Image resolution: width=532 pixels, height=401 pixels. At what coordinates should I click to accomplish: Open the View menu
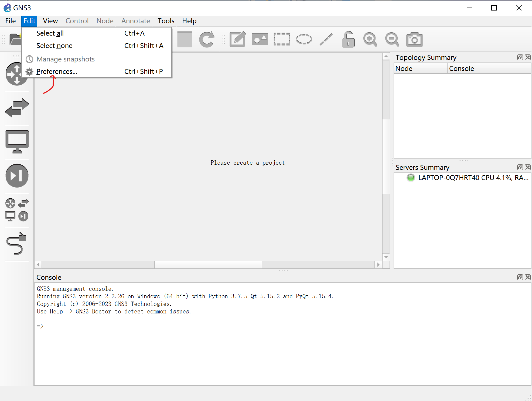point(50,21)
